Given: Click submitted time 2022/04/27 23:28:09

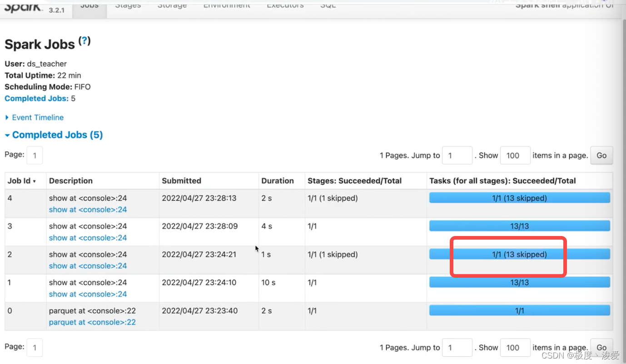Looking at the screenshot, I should (199, 226).
